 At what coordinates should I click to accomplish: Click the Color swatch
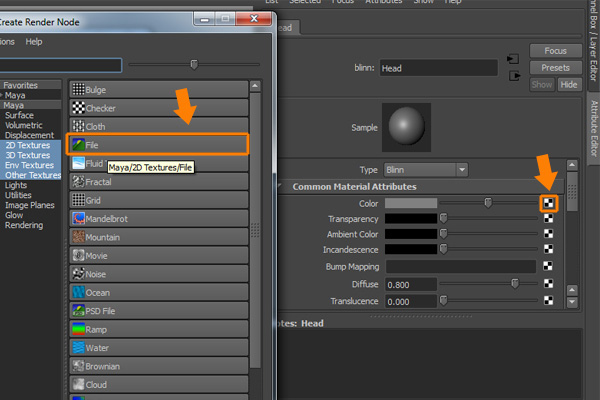411,203
